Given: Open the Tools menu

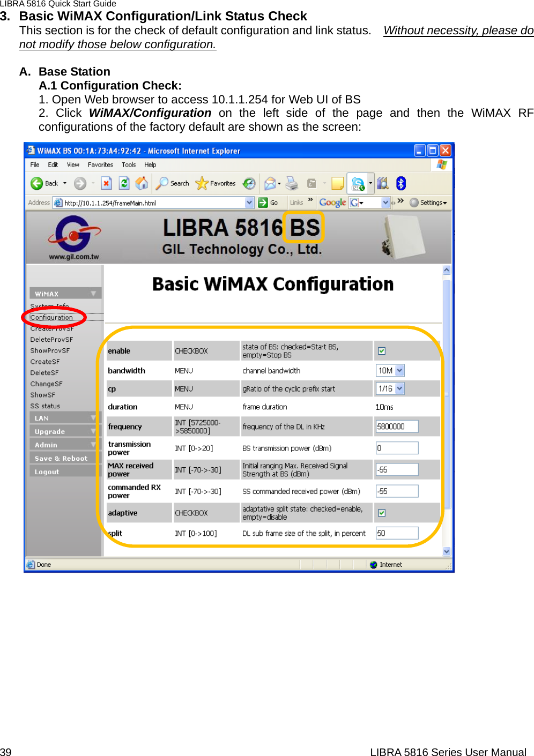Looking at the screenshot, I should pos(129,165).
